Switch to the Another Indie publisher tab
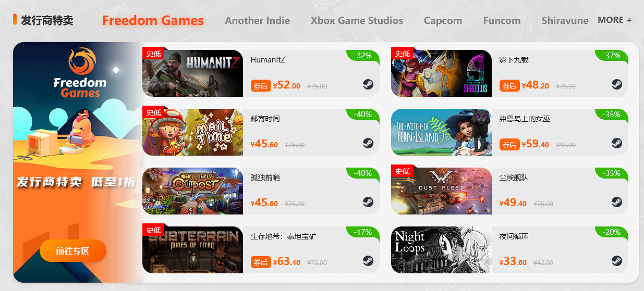This screenshot has height=291, width=644. coord(257,21)
